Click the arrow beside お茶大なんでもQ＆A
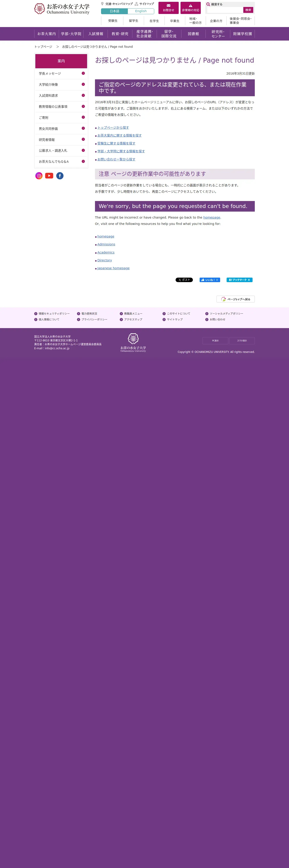 83,161
